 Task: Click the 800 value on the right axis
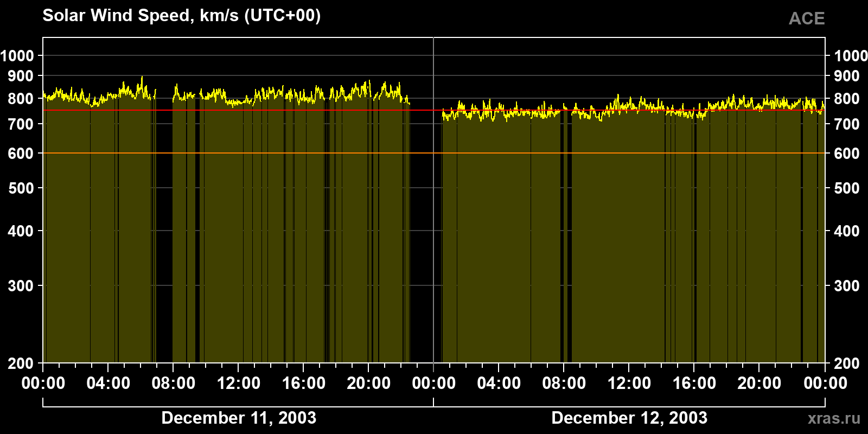click(x=847, y=99)
